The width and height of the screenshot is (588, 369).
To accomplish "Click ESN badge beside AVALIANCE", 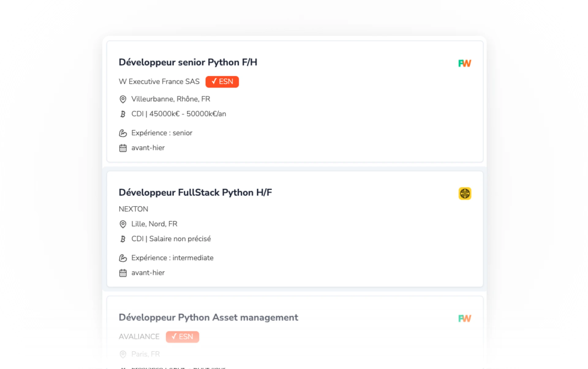I will (x=182, y=337).
